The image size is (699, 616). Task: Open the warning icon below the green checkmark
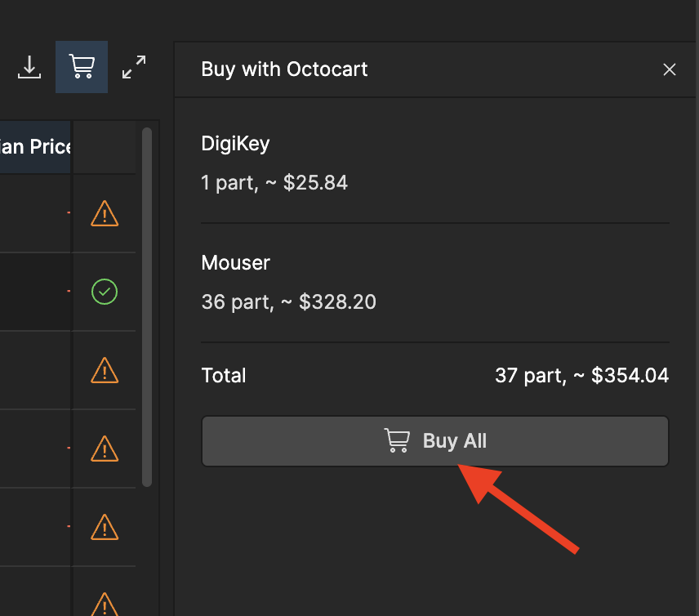tap(105, 371)
